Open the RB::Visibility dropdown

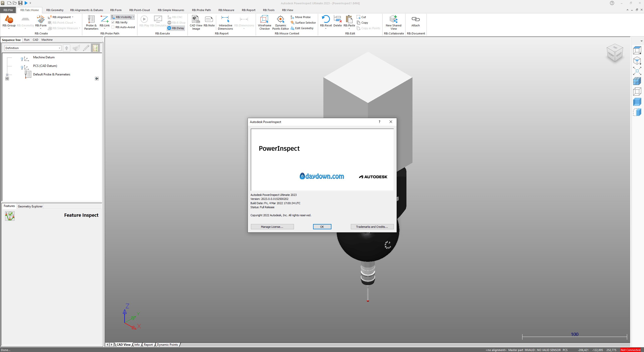tap(133, 17)
